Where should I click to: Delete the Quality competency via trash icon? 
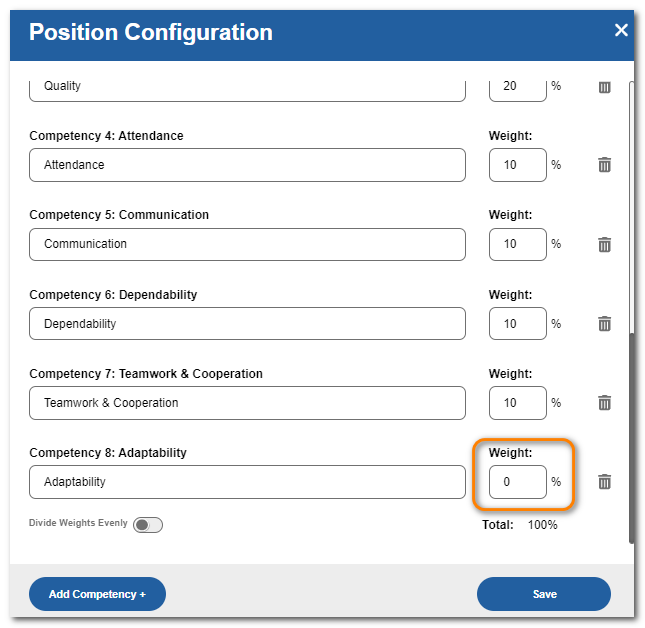point(604,87)
